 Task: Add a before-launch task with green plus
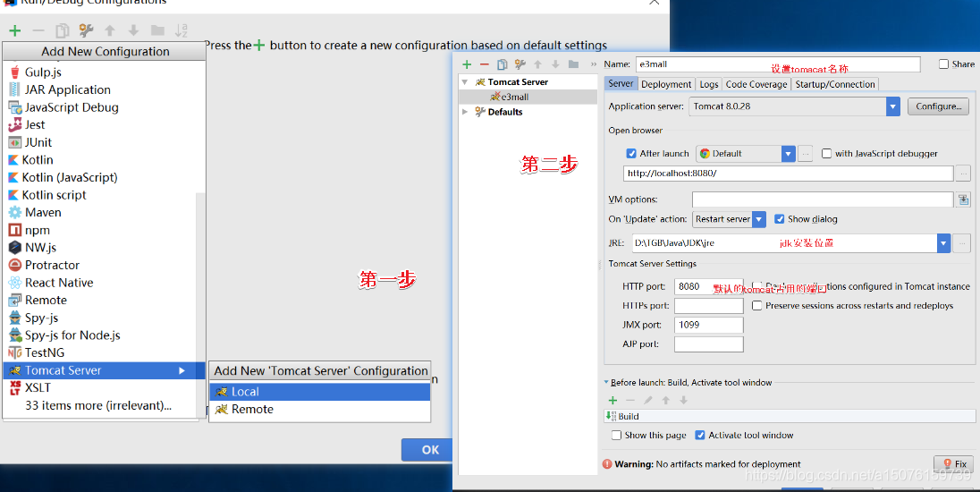612,400
